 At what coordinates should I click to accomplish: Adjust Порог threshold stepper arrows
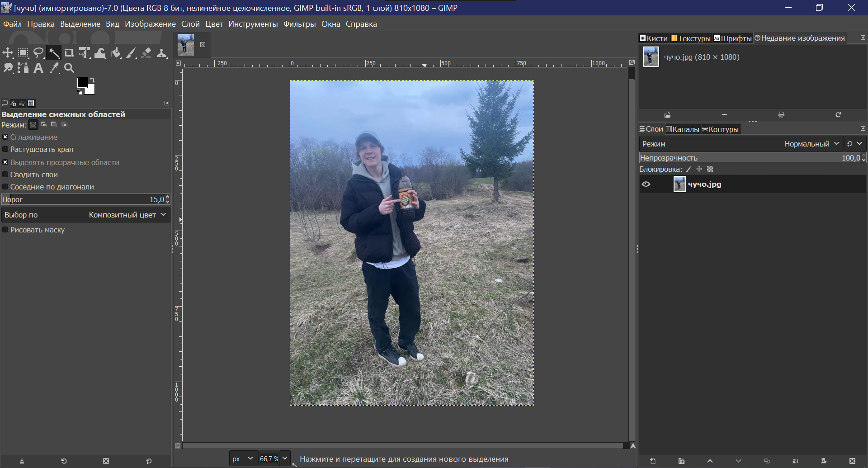(x=168, y=199)
